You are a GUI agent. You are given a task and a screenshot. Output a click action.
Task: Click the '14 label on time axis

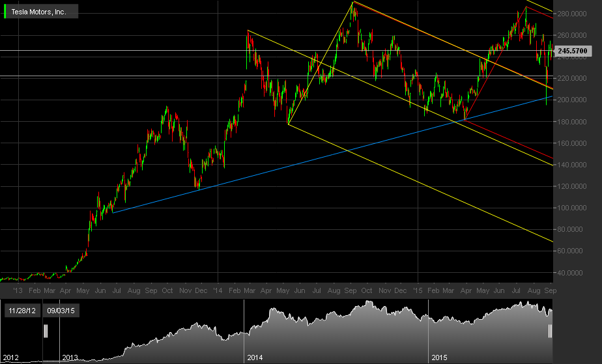[218, 290]
